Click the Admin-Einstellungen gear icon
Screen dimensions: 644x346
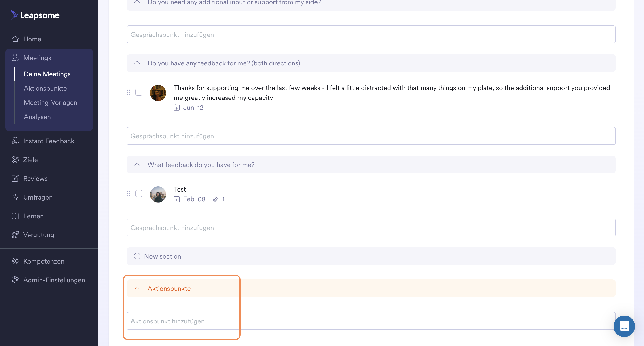[x=15, y=280]
